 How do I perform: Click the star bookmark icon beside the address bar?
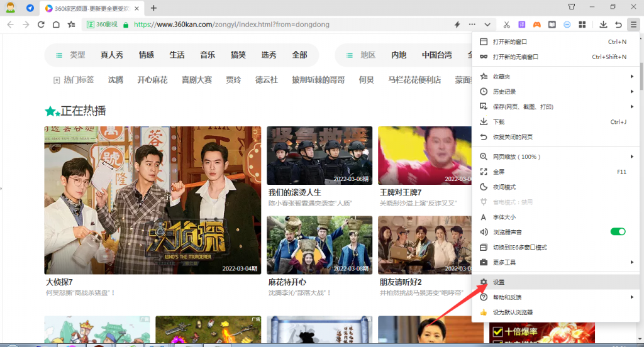click(72, 25)
